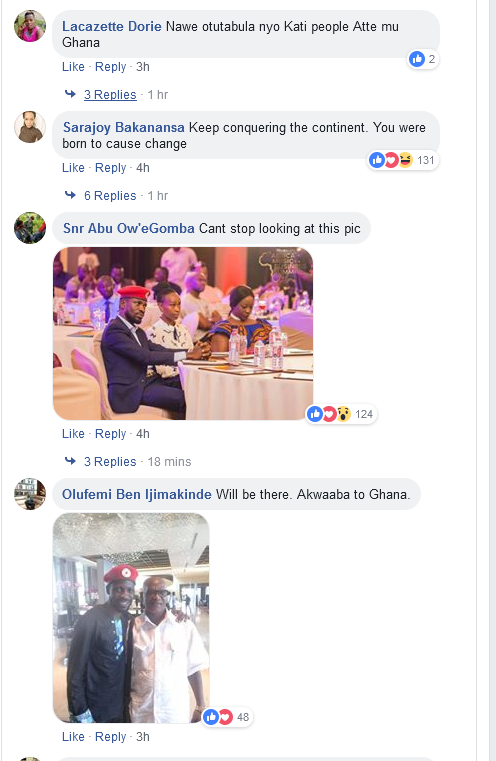Screen dimensions: 496x761
Task: View the 2 likes on Lacazette's comment
Action: point(423,59)
